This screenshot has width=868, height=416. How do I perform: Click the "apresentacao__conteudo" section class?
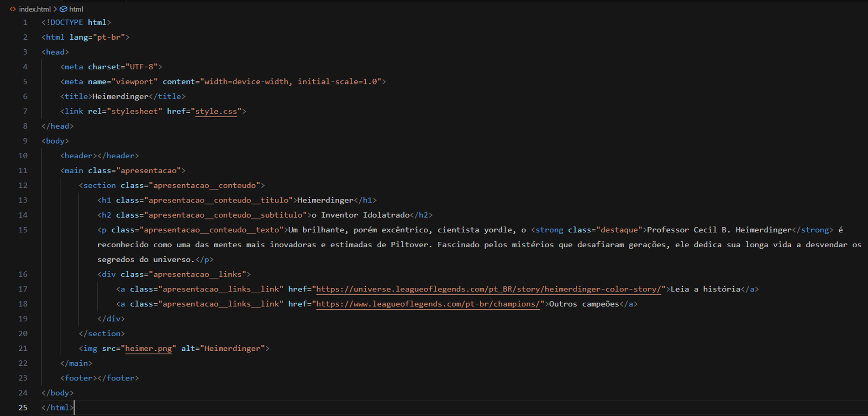click(x=205, y=185)
